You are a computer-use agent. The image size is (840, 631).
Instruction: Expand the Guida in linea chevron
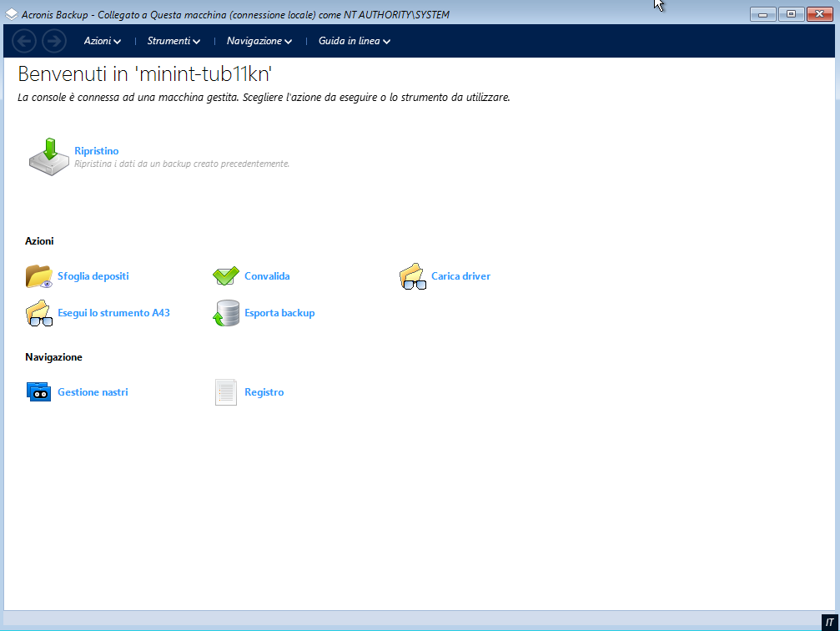point(386,42)
